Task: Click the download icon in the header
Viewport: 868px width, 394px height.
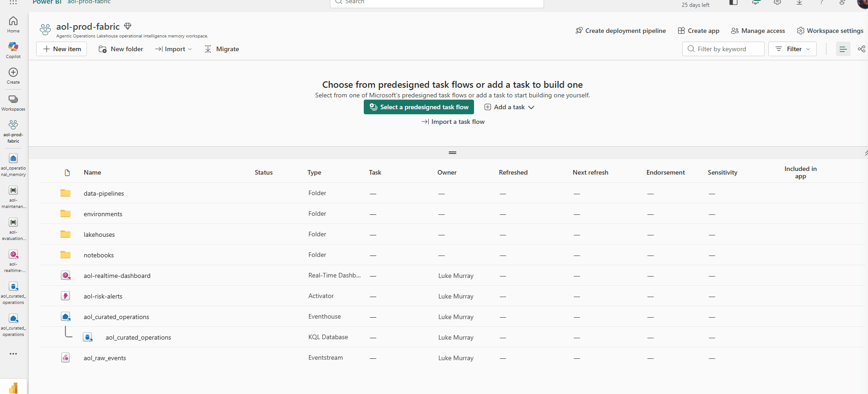Action: tap(799, 2)
